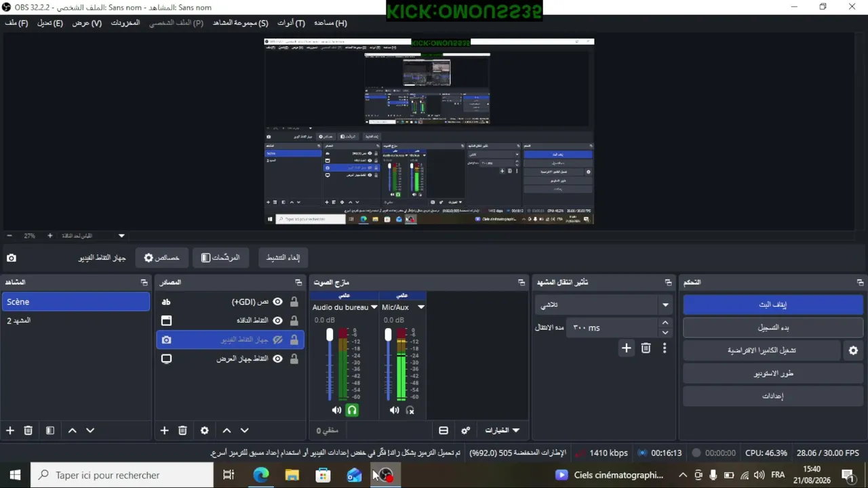Screen dimensions: 868x488
Task: Move the scene down with the Scenes down arrow
Action: click(x=90, y=430)
